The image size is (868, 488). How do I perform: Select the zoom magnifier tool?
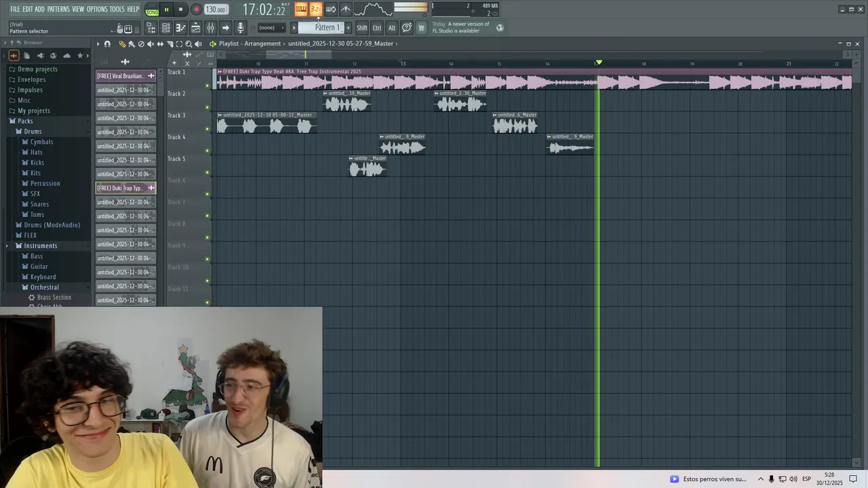[x=189, y=43]
